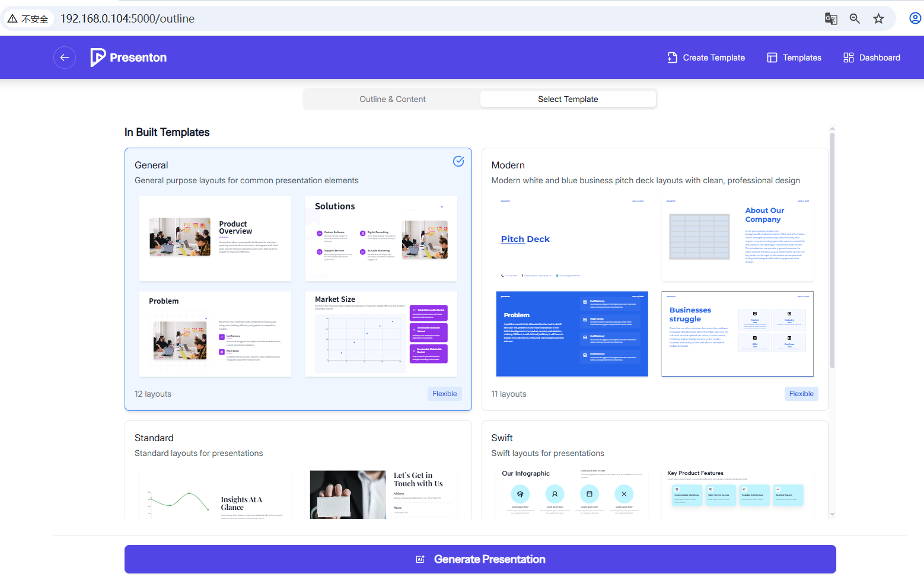The height and width of the screenshot is (577, 924).
Task: Open the Solutions slide thumbnail
Action: tap(381, 238)
